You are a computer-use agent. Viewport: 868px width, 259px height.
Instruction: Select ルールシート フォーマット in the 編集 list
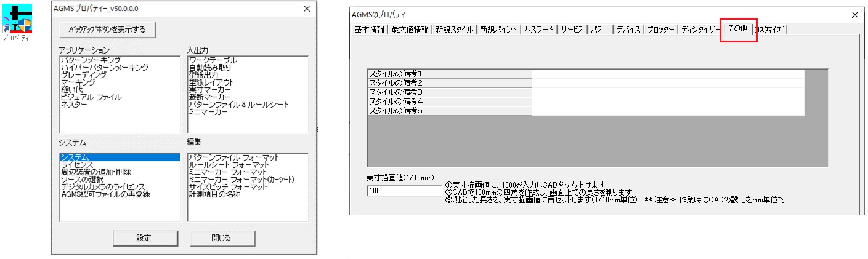229,165
